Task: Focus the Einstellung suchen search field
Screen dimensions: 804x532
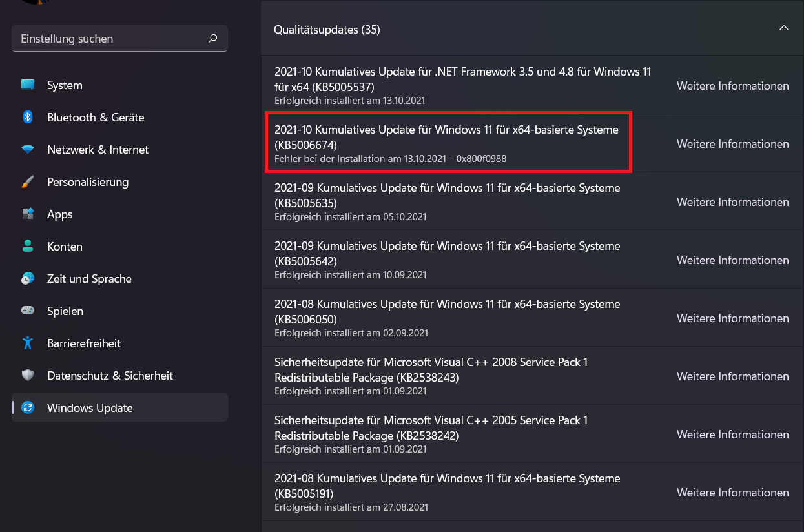Action: coord(110,39)
